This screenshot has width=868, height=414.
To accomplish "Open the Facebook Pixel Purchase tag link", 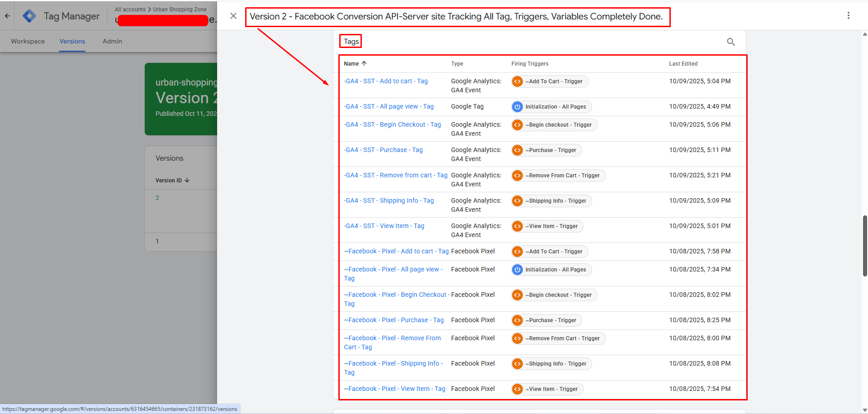I will click(x=394, y=320).
